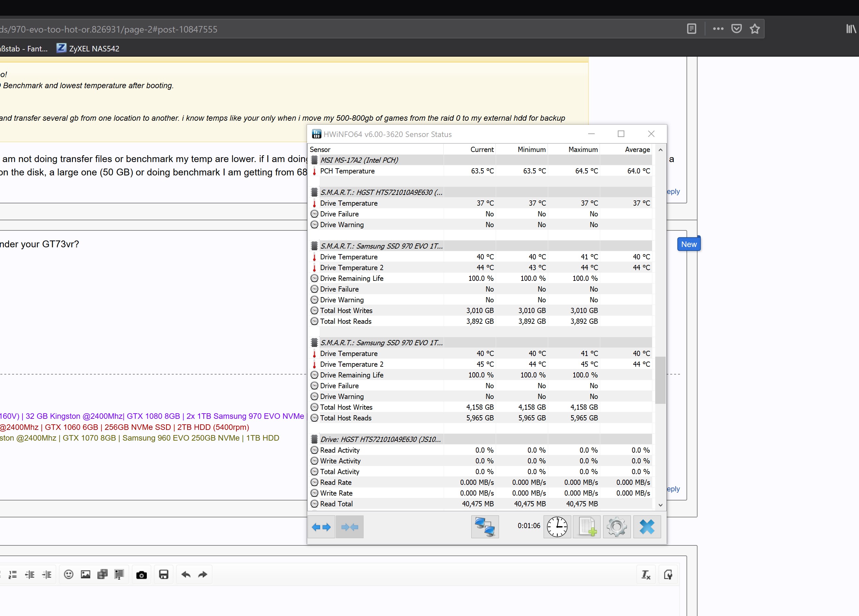Outdent text in reply editor
The width and height of the screenshot is (859, 616).
[x=30, y=574]
